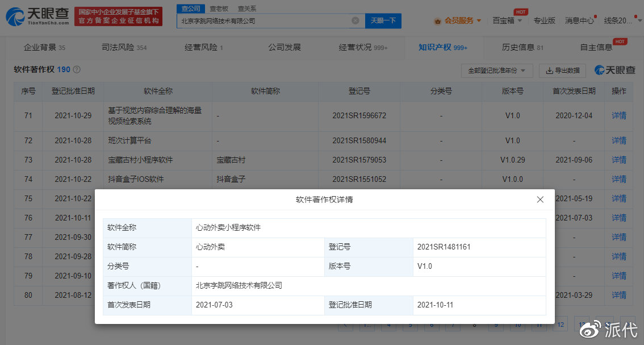Switch to 经营风险 tab

click(x=204, y=47)
